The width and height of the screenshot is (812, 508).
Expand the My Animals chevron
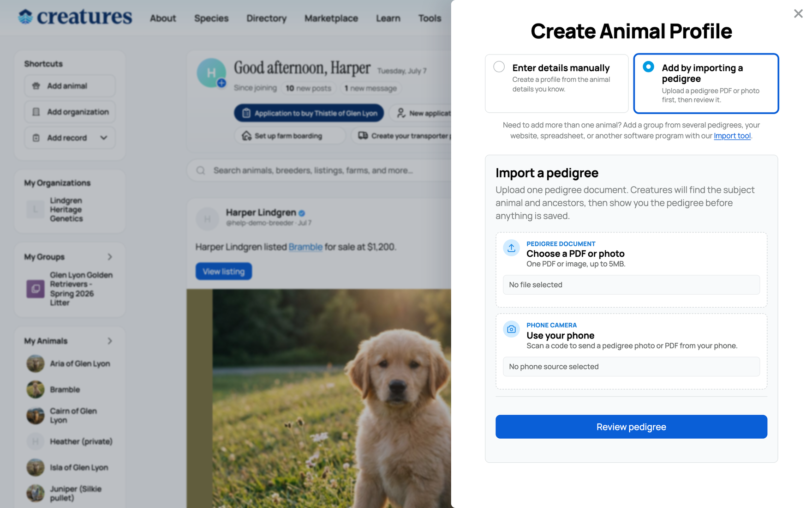(110, 341)
